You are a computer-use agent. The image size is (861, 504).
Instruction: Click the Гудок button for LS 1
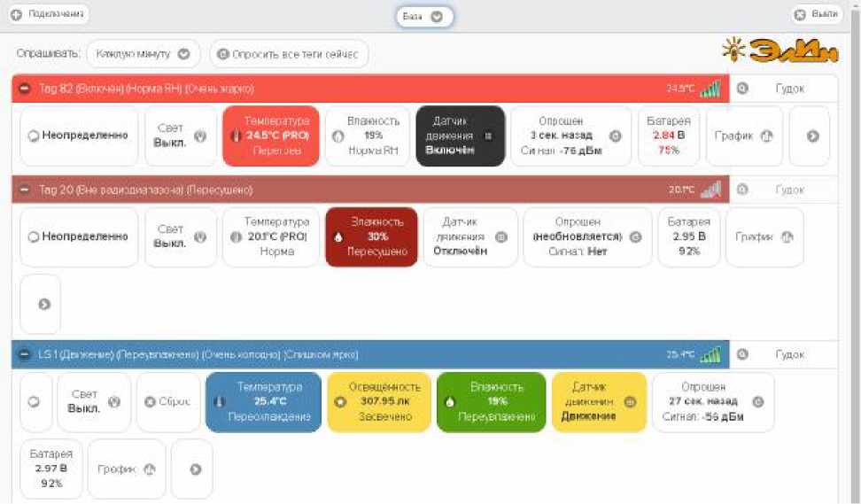click(x=784, y=354)
